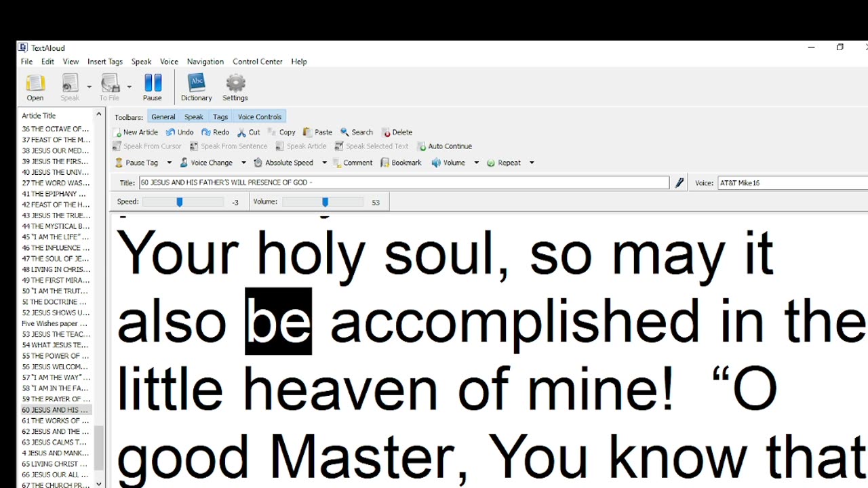Click the To File toolbar icon

click(109, 88)
